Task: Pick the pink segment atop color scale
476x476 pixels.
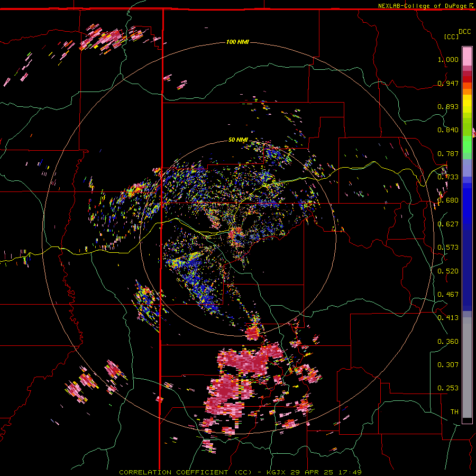Action: click(x=467, y=56)
